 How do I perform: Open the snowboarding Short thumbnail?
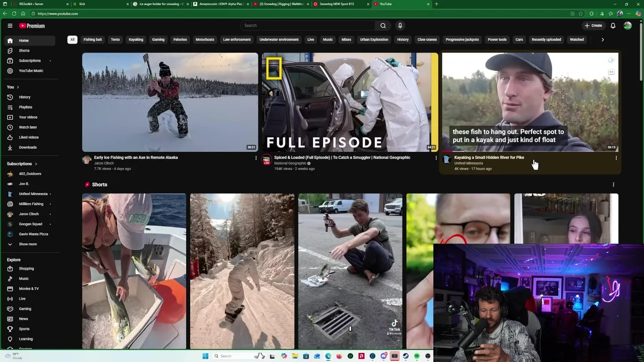242,271
